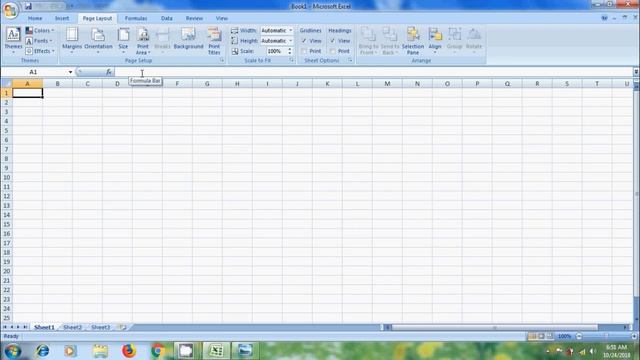
Task: Open the Breaks menu
Action: coord(162,41)
